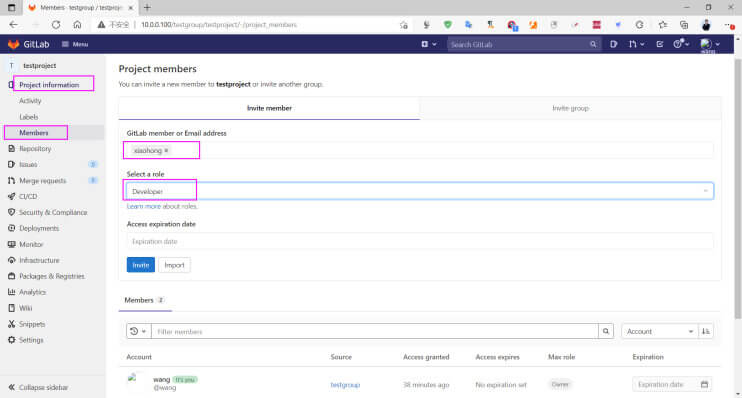742x398 pixels.
Task: Open the Monitor sidebar icon
Action: coord(11,244)
